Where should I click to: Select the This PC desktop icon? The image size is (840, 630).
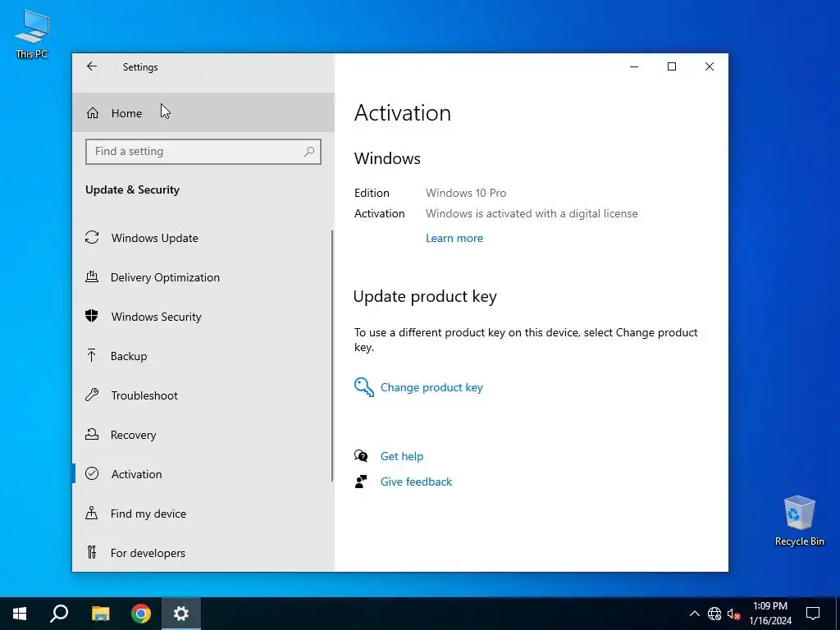(x=32, y=34)
